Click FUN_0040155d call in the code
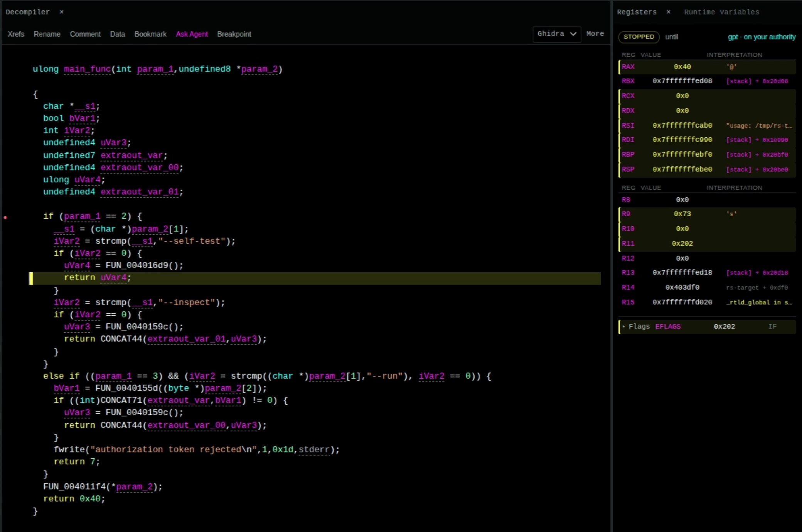This screenshot has height=532, width=802. pos(126,388)
